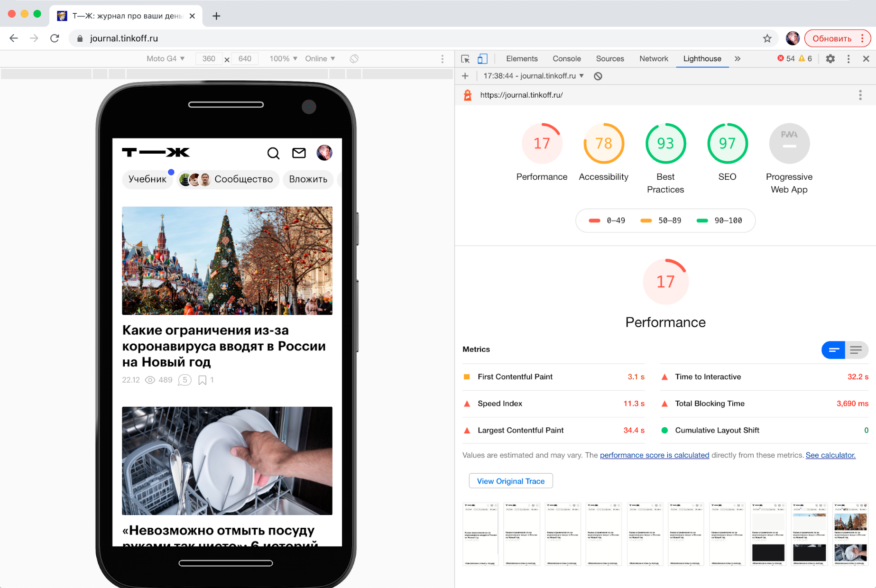Select the compact metrics view toggle

click(x=833, y=350)
